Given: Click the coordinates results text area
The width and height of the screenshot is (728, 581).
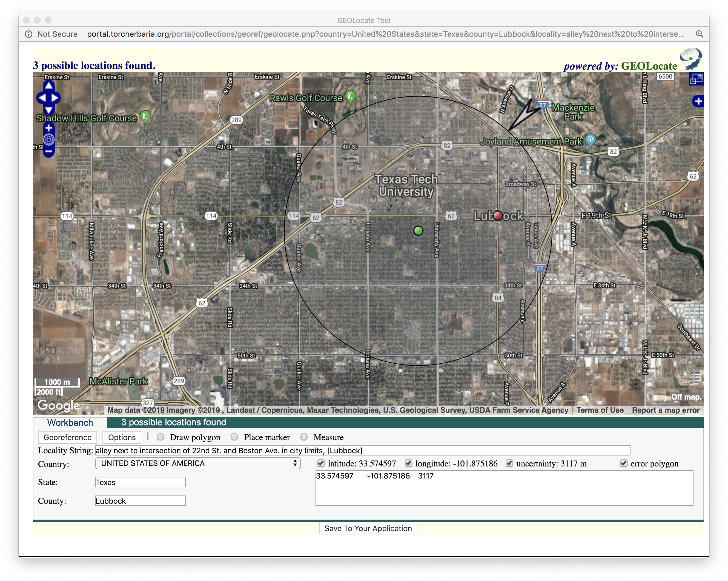Looking at the screenshot, I should (x=504, y=488).
